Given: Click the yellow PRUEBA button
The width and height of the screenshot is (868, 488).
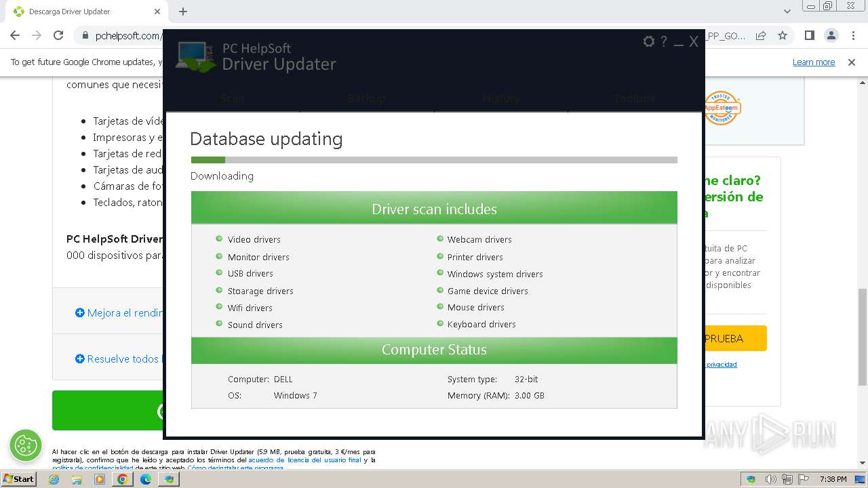Looking at the screenshot, I should click(735, 338).
